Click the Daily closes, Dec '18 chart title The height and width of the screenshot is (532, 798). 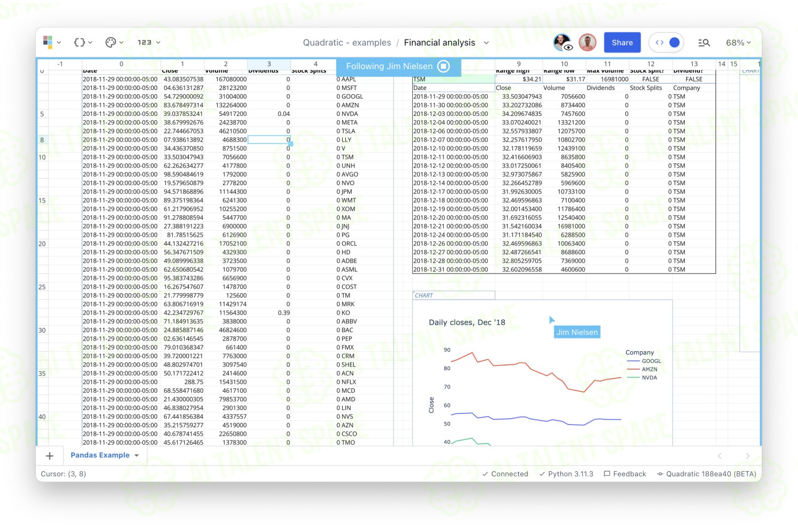point(467,322)
